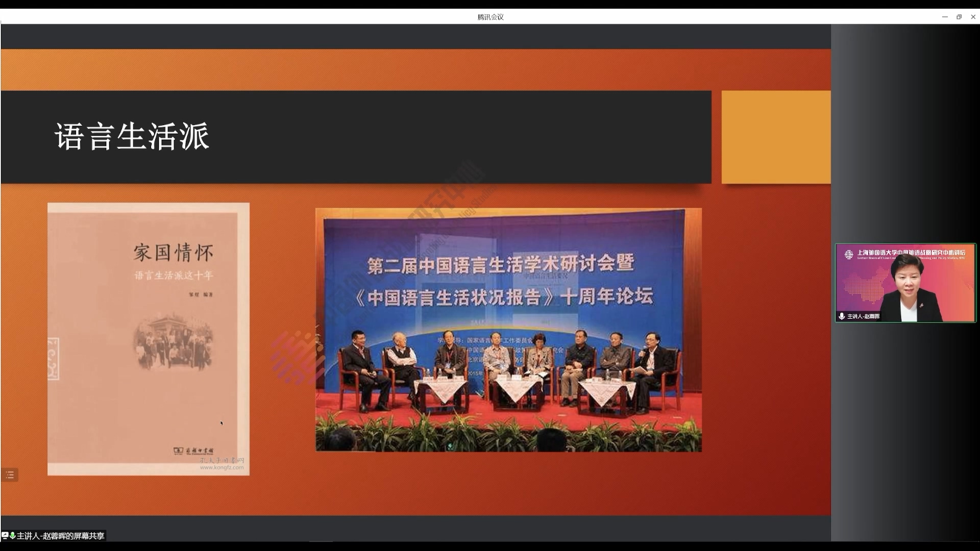This screenshot has width=980, height=551.
Task: Click the 语言生活派 slide heading
Action: click(x=132, y=136)
